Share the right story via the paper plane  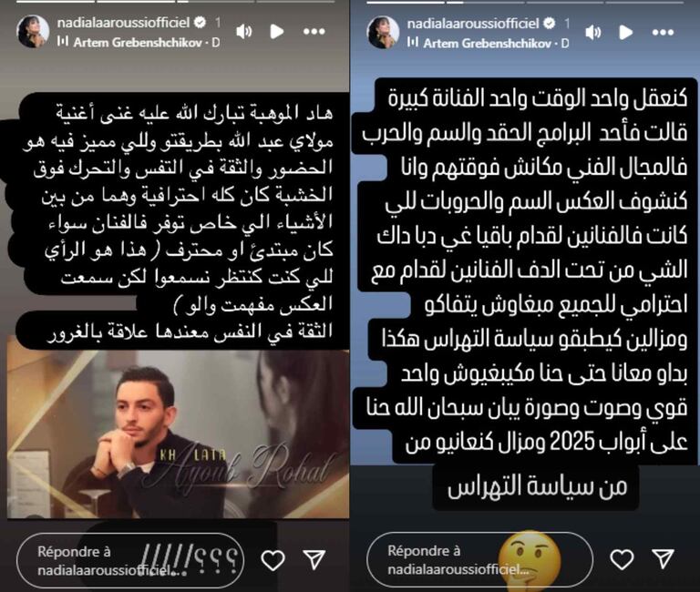click(663, 558)
